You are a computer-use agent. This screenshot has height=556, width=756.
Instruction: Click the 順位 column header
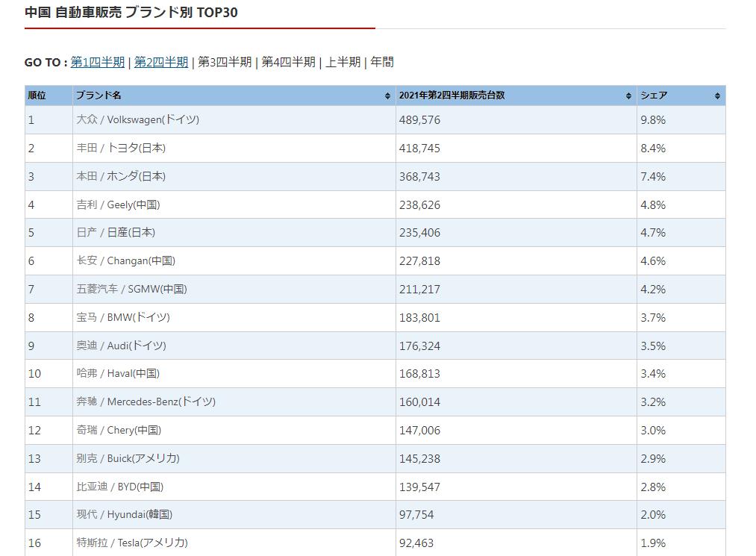(37, 96)
